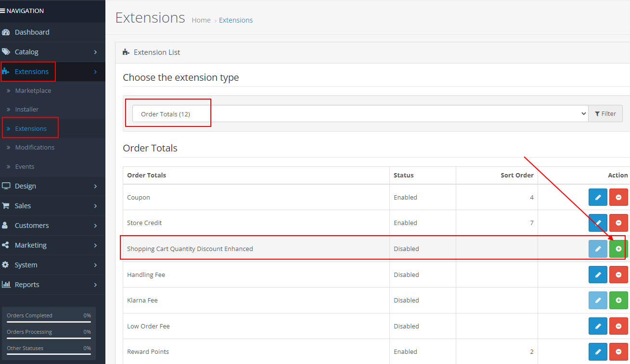The image size is (630, 364).
Task: Click the hamburger Navigation icon
Action: (x=3, y=11)
